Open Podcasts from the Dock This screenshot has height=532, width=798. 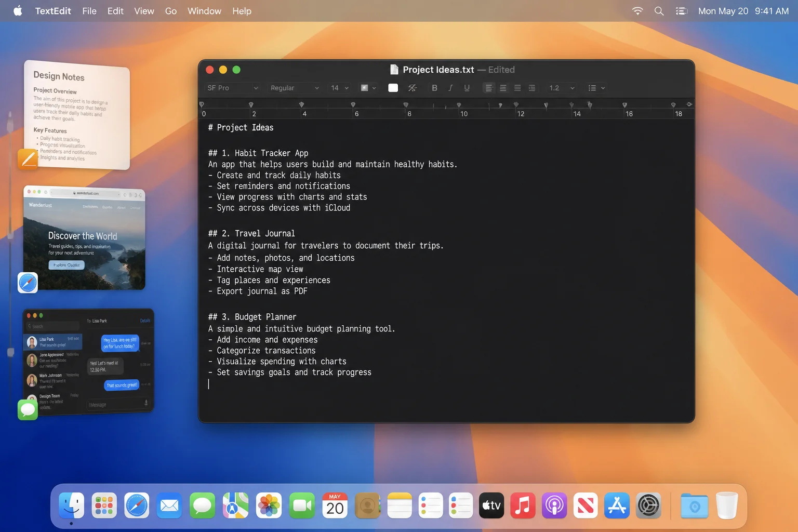pos(554,506)
